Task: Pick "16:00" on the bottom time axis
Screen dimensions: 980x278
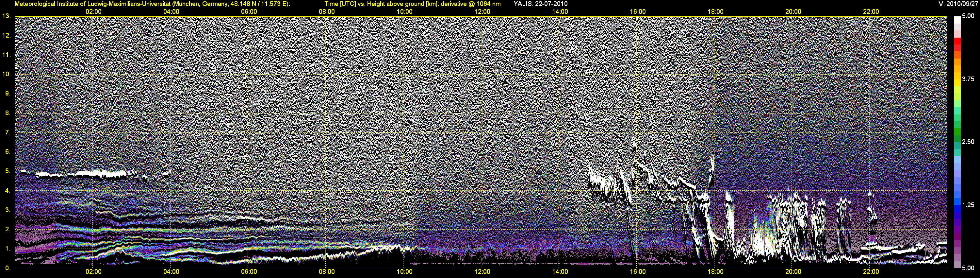Action: pyautogui.click(x=638, y=271)
